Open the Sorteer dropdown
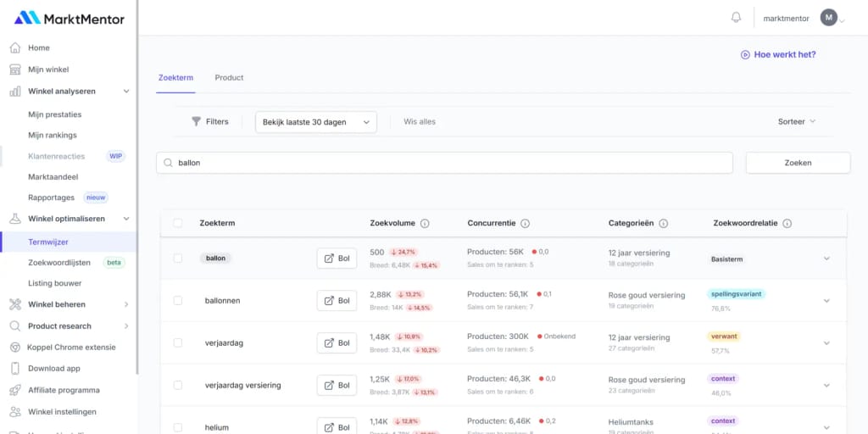This screenshot has height=434, width=868. [x=797, y=121]
